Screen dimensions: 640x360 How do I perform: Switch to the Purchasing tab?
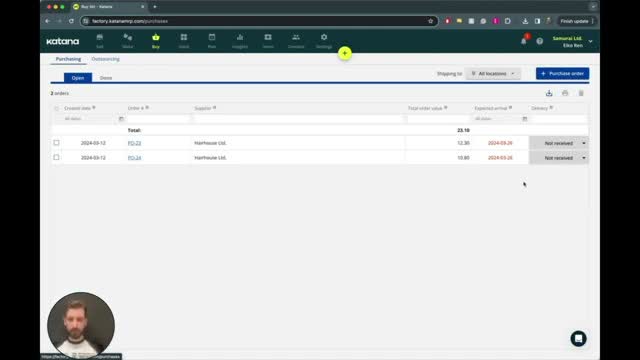[x=68, y=59]
